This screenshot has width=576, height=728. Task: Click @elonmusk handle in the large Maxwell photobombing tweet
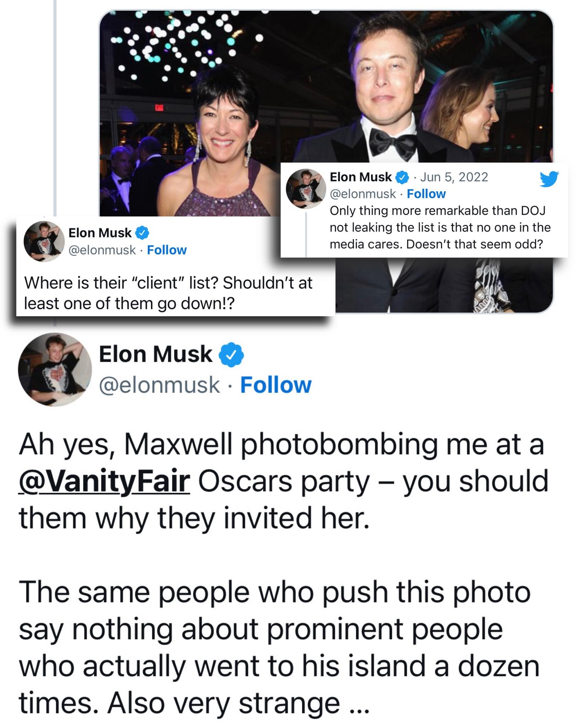[x=159, y=385]
